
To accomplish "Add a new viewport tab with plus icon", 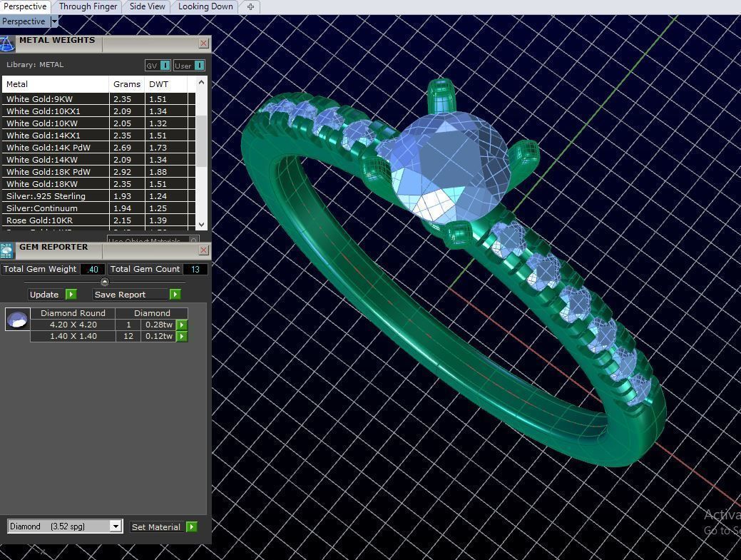I will (250, 6).
